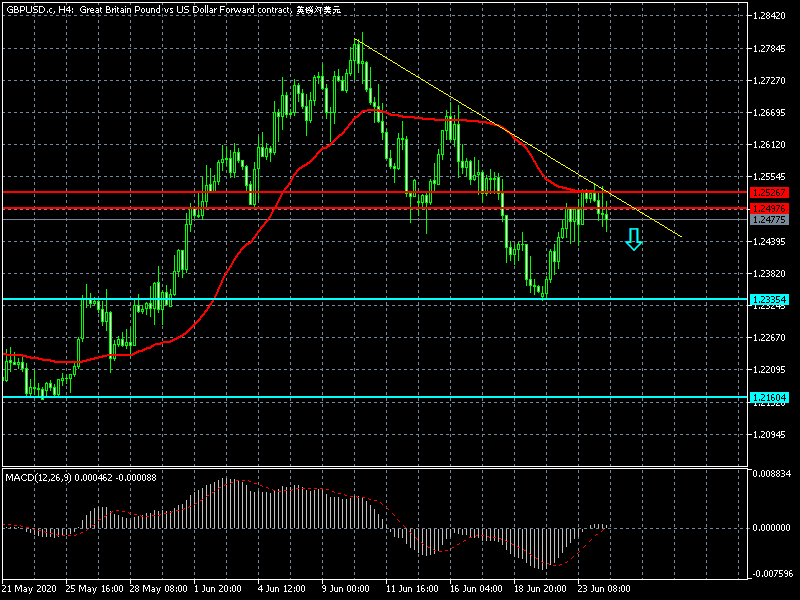
Task: Click the red 1.24976 price label
Action: point(770,208)
